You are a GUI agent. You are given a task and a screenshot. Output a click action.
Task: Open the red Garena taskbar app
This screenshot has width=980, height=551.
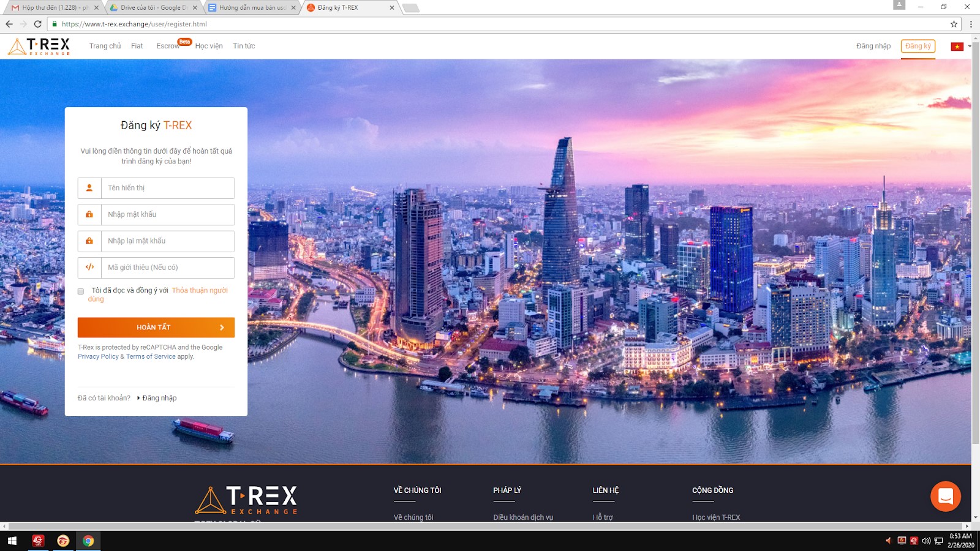click(38, 541)
